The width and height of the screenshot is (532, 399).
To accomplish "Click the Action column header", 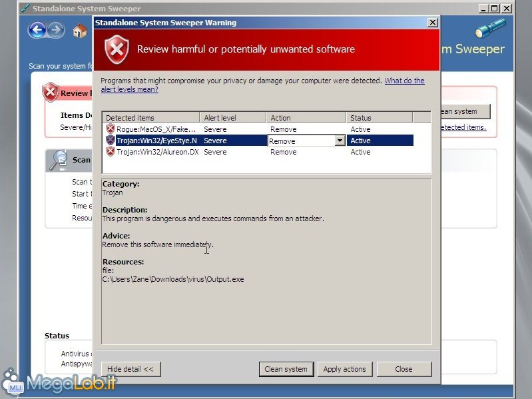I will pyautogui.click(x=306, y=117).
